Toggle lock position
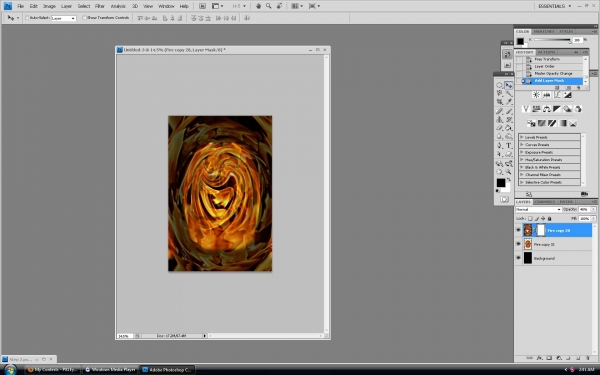The image size is (600, 375). point(543,218)
